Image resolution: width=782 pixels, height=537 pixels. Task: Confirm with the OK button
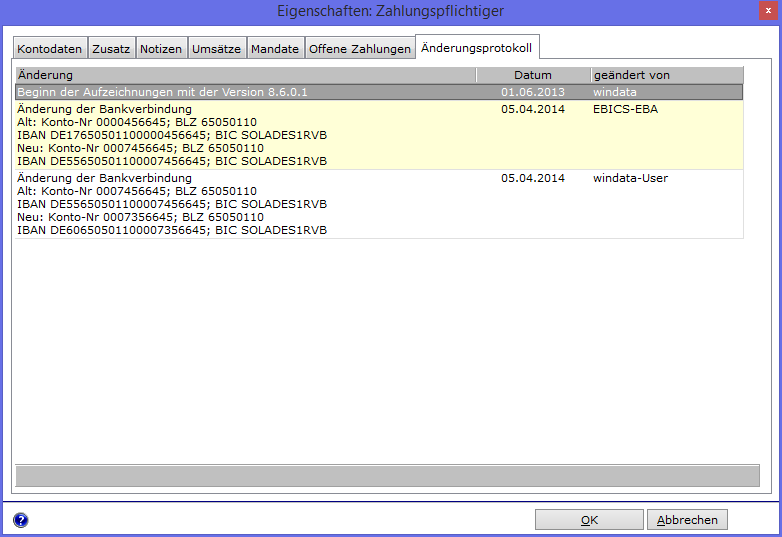(x=589, y=520)
